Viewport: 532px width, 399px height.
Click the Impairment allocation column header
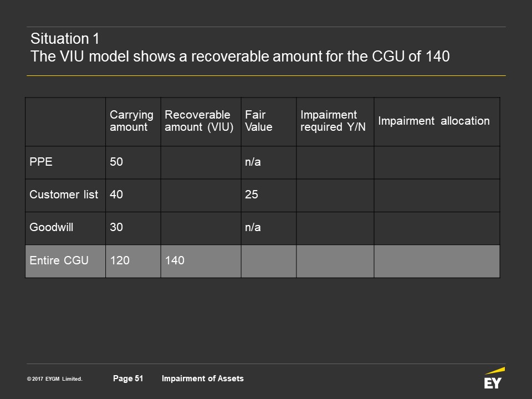[x=434, y=121]
